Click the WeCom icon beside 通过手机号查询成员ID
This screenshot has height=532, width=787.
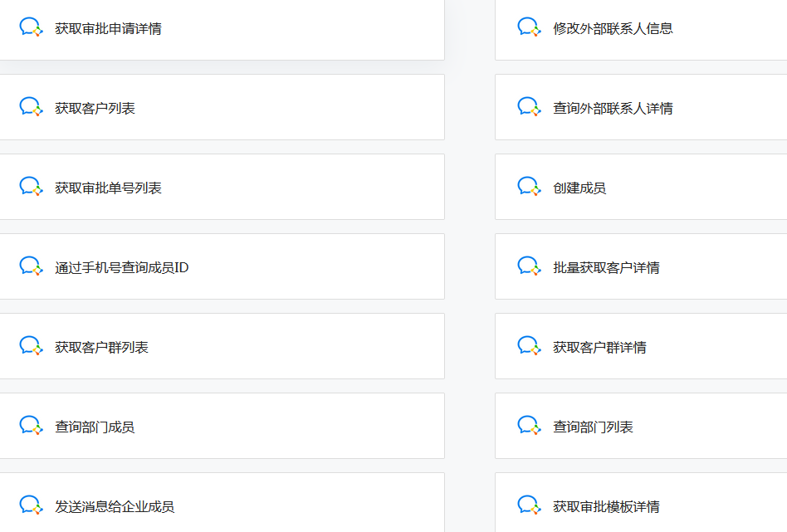click(x=31, y=266)
